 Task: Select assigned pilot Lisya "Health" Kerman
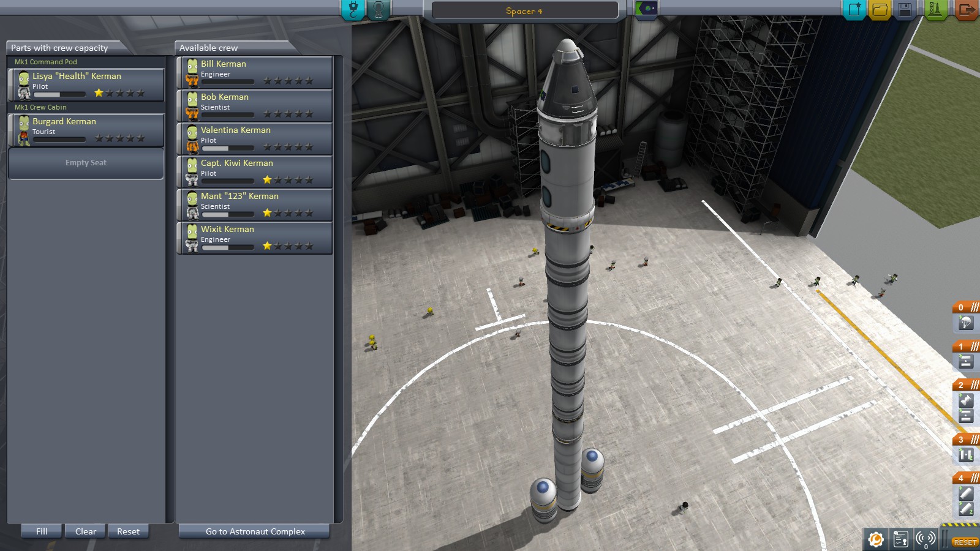pyautogui.click(x=86, y=84)
